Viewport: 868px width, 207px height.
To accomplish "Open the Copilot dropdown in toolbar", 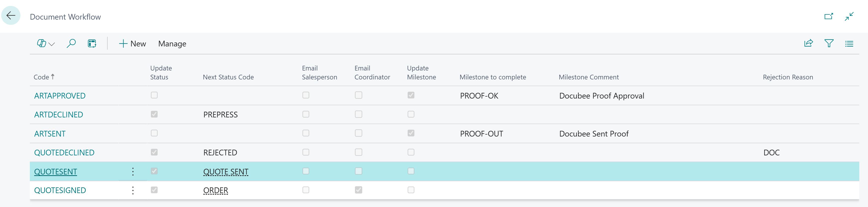I will click(45, 44).
